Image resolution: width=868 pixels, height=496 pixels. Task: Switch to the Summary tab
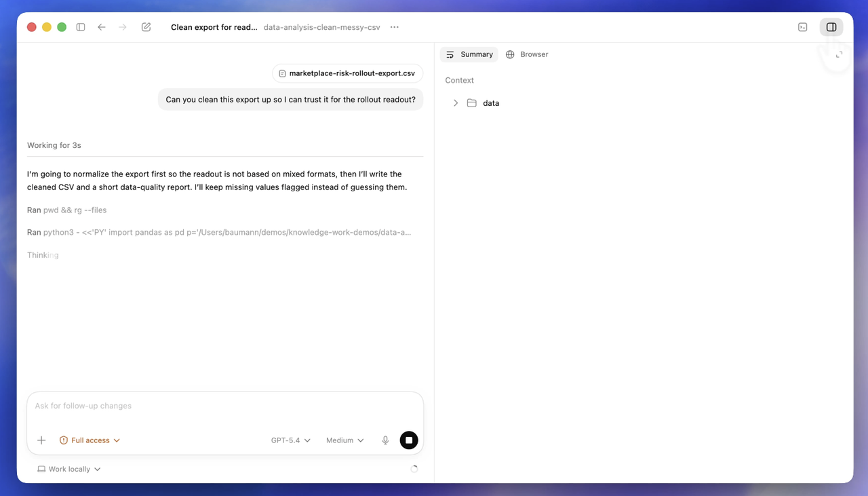point(469,54)
